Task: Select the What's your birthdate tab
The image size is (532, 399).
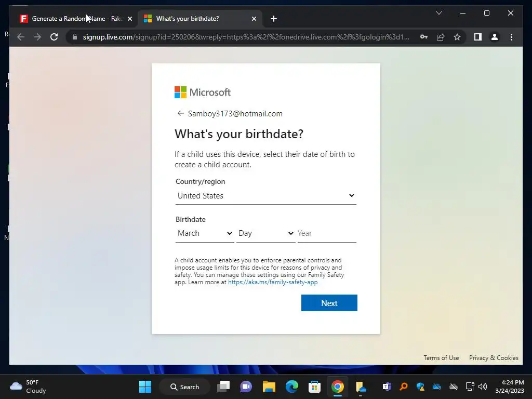Action: (x=199, y=19)
